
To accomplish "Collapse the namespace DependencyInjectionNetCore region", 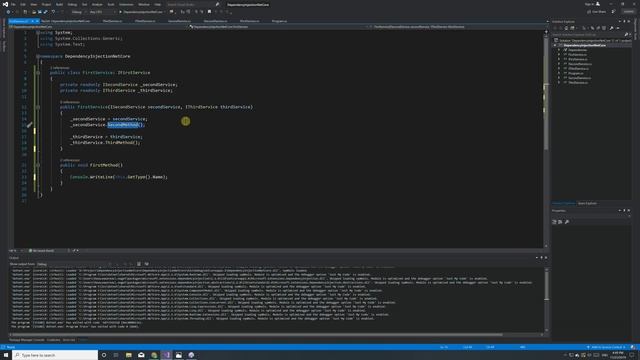I will point(38,56).
